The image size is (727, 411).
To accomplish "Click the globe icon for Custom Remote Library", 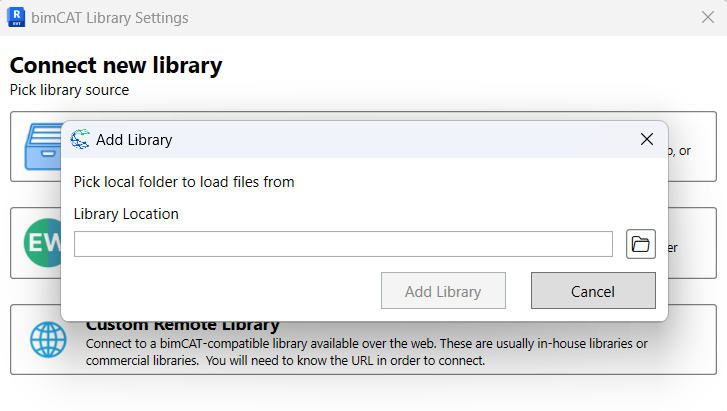I will tap(48, 340).
